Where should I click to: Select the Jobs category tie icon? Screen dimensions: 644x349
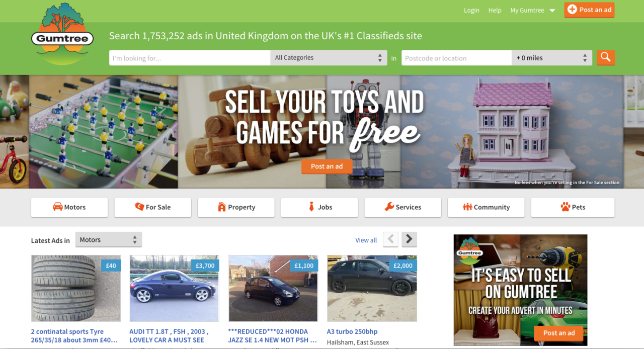coord(311,207)
